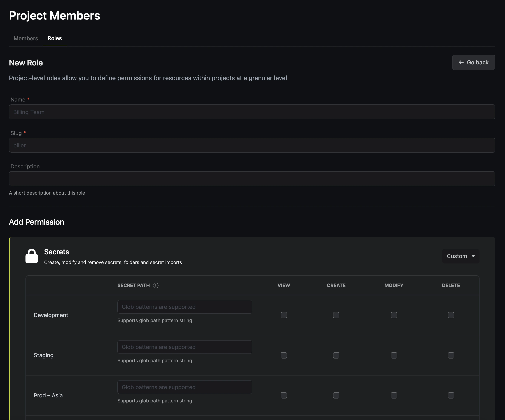This screenshot has height=420, width=505.
Task: Click the 'New Role' heading
Action: [26, 63]
